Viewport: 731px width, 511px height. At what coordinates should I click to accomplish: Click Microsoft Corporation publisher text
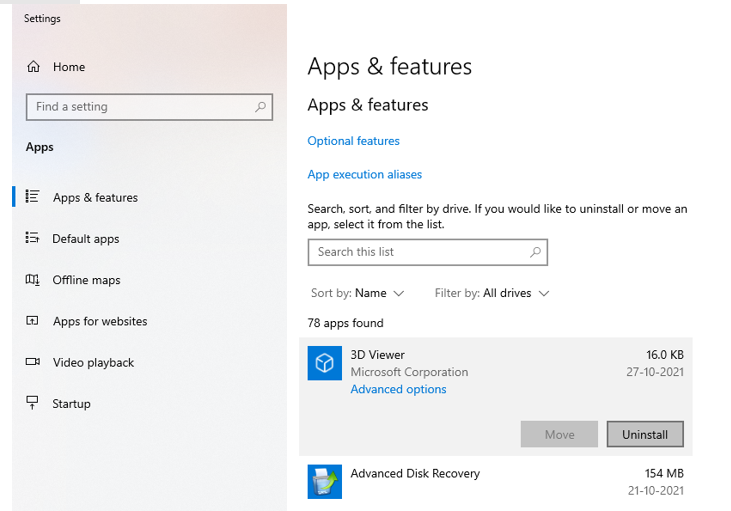click(409, 372)
